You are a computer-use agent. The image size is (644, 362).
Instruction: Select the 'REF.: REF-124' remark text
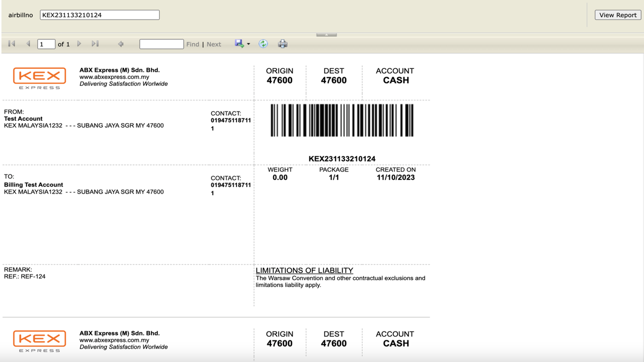click(25, 277)
